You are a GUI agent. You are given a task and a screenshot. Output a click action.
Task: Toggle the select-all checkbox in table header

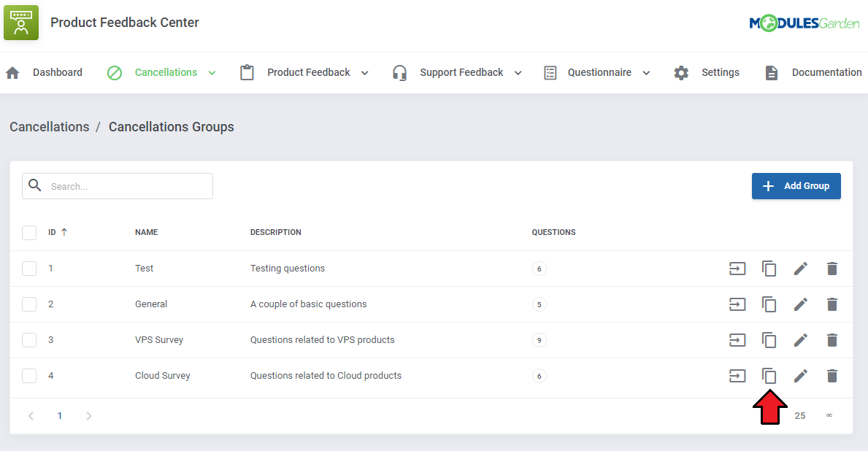point(29,232)
